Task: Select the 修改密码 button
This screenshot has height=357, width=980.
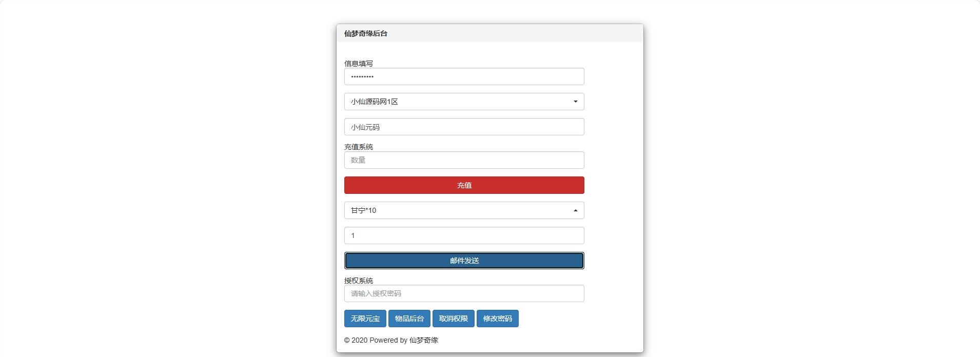Action: (x=497, y=319)
